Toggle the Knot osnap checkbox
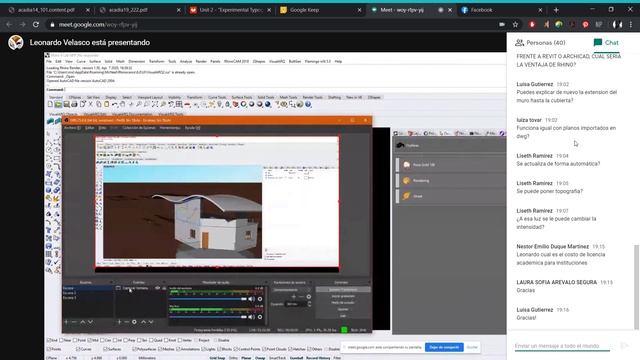This screenshot has width=640, height=360. (166, 340)
